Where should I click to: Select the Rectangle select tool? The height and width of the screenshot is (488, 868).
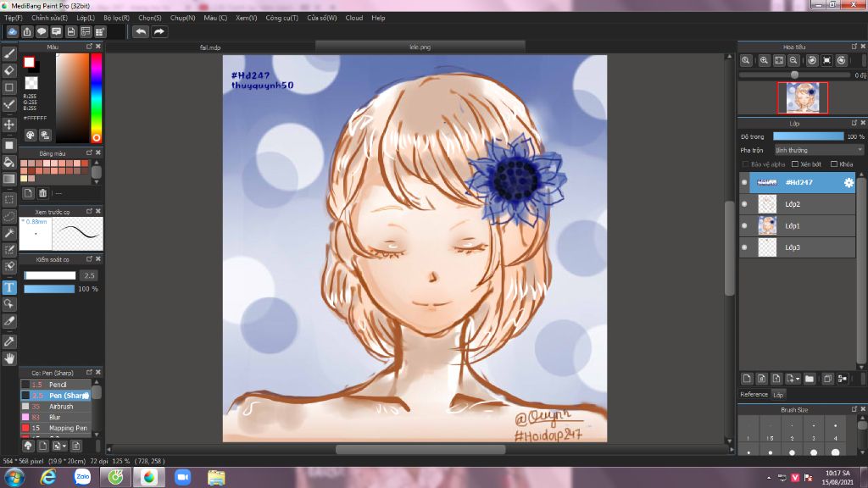[8, 199]
